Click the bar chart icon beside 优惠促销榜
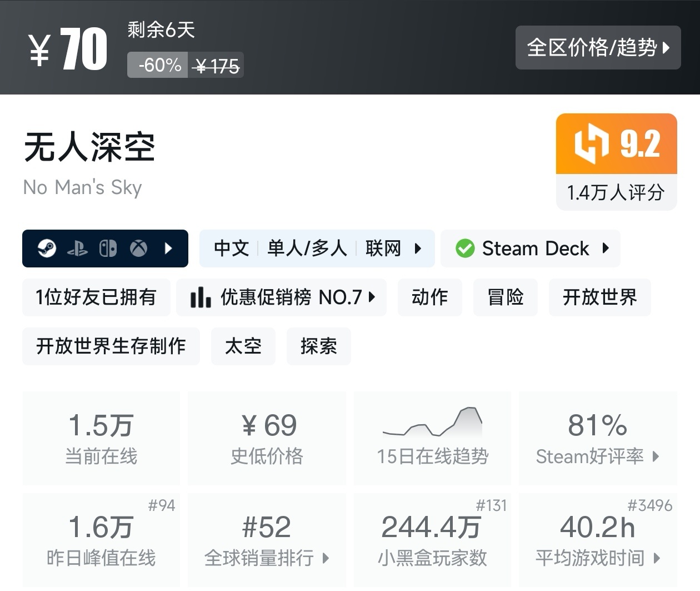The width and height of the screenshot is (700, 591). pos(201,297)
